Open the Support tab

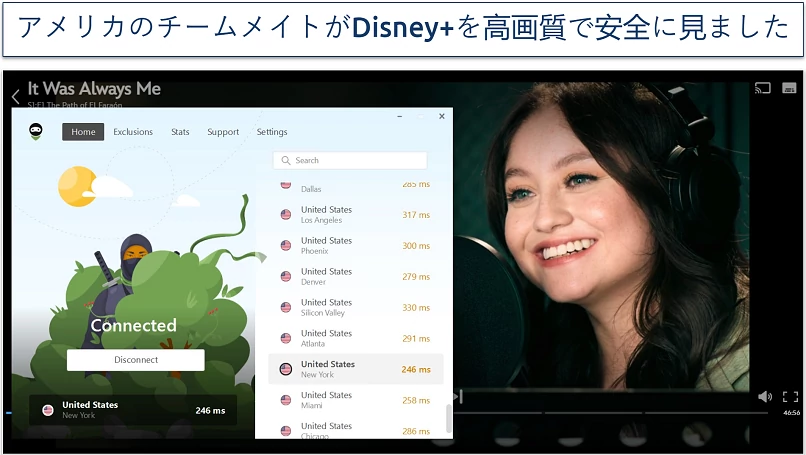(223, 132)
